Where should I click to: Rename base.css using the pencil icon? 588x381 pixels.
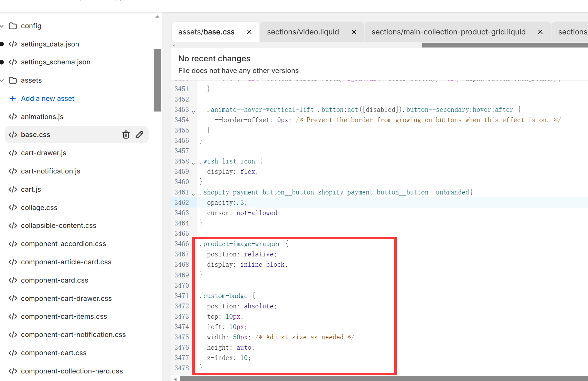coord(139,135)
